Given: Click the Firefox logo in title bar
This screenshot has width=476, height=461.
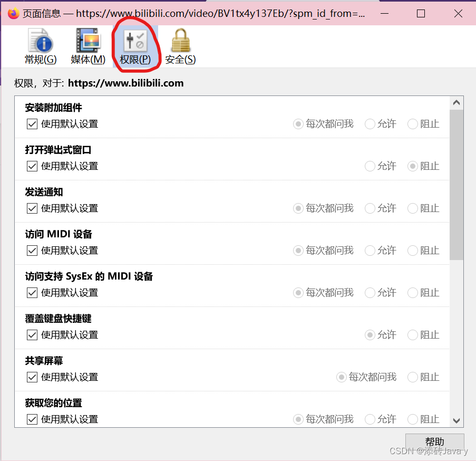Looking at the screenshot, I should [x=13, y=13].
